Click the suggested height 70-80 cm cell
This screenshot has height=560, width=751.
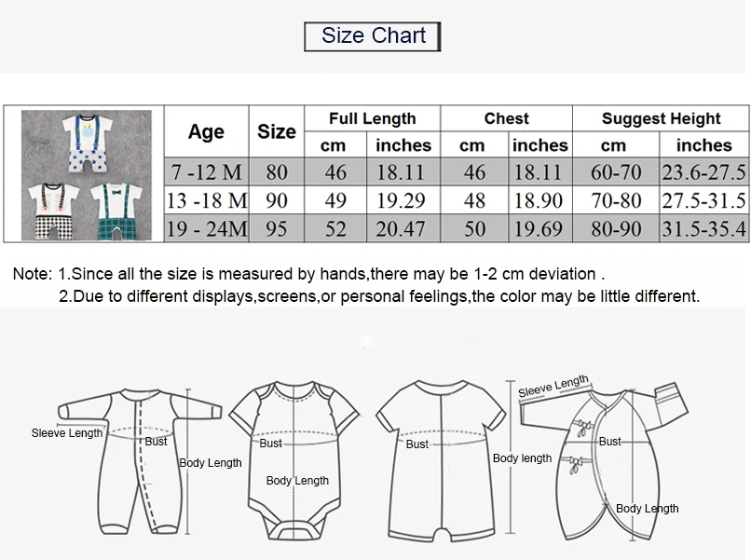(x=616, y=199)
